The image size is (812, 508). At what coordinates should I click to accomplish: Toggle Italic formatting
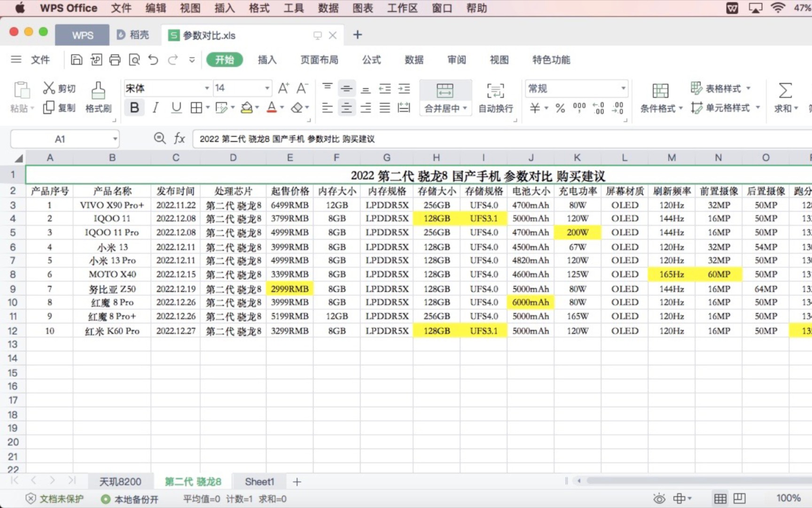click(155, 108)
